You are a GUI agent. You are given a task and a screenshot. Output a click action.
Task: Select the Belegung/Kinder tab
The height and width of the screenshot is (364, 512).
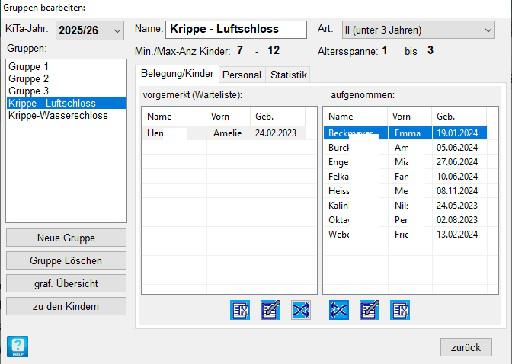coord(177,73)
